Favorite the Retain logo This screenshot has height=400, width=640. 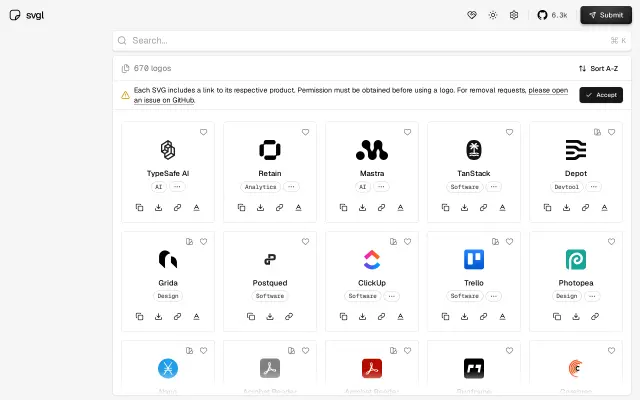click(x=305, y=132)
